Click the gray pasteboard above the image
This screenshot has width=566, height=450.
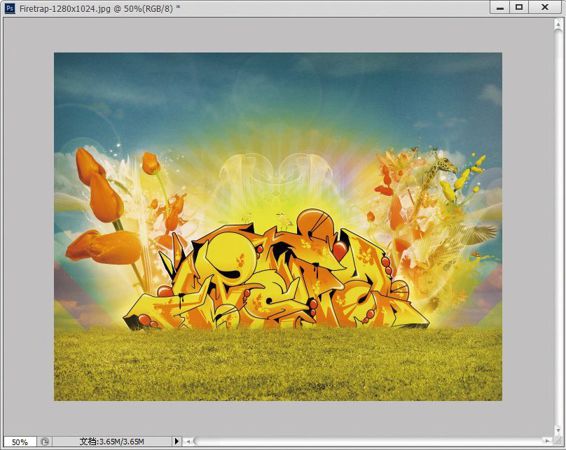pyautogui.click(x=278, y=35)
